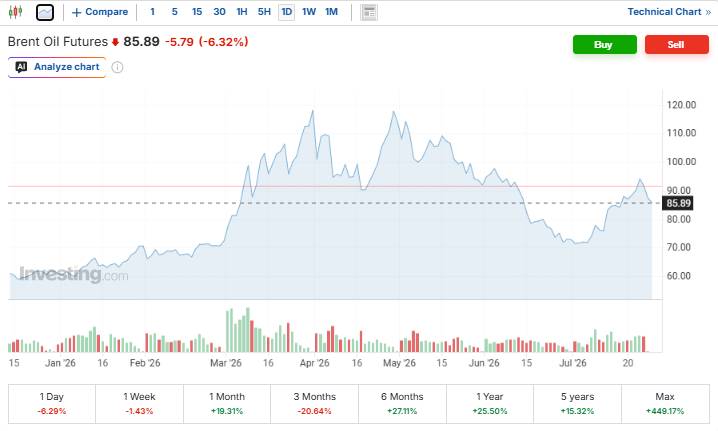Choose the 5H interval

264,12
